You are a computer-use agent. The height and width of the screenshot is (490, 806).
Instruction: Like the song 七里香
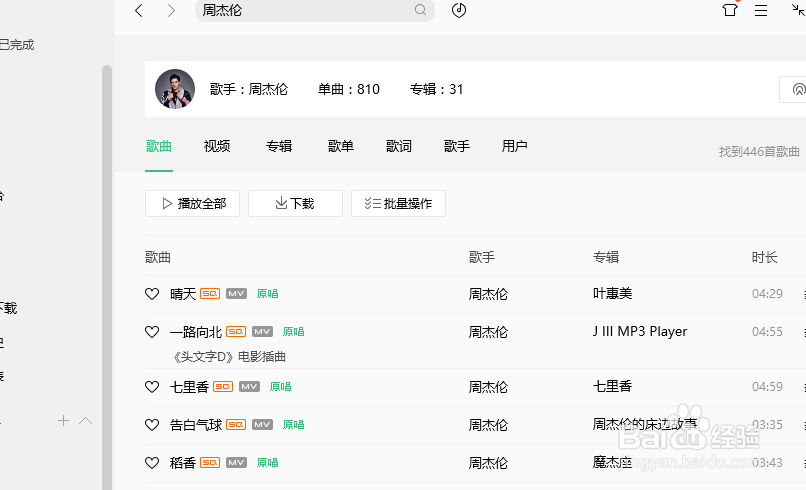click(x=152, y=387)
